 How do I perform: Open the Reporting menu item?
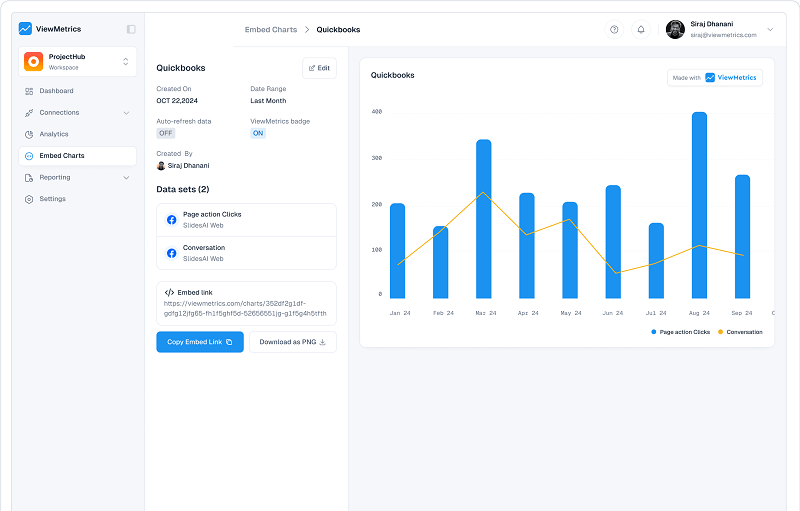point(78,177)
